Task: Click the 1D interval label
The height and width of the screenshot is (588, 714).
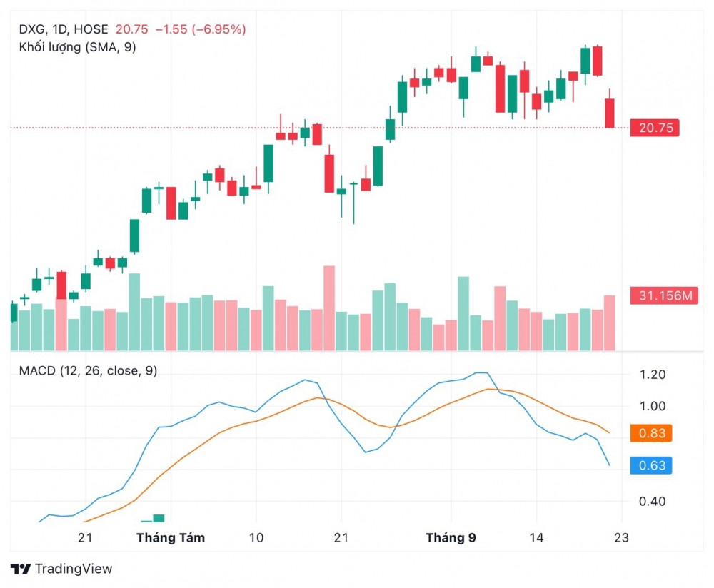Action: [60, 29]
